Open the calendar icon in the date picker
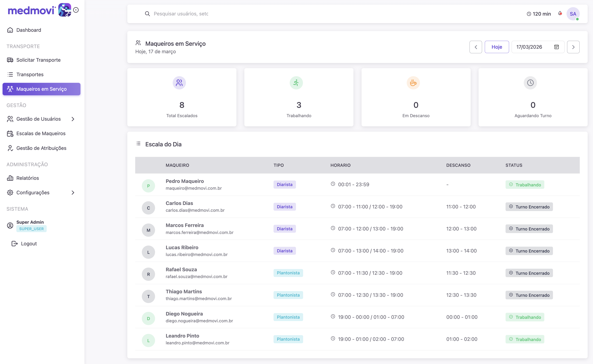Screen dimensions: 593x364 [x=556, y=47]
